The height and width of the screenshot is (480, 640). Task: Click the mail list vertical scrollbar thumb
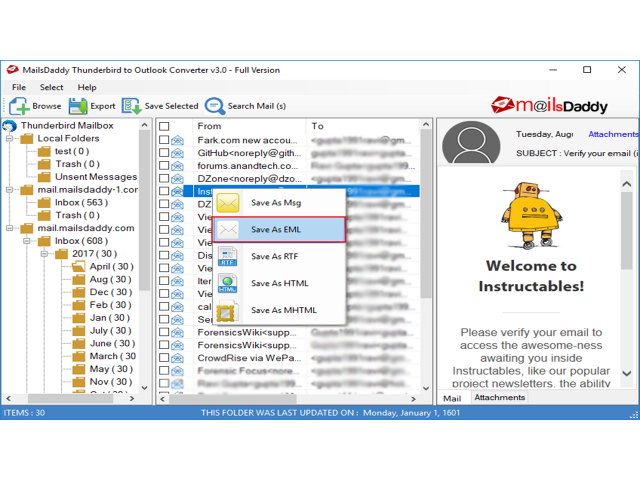coord(426,213)
